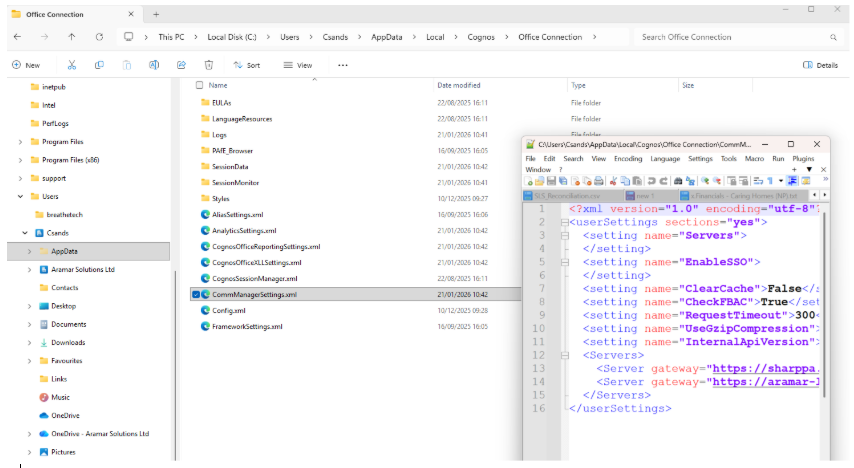The width and height of the screenshot is (854, 468).
Task: Expand the Aramar Solutions Ltd tree node
Action: 29,270
